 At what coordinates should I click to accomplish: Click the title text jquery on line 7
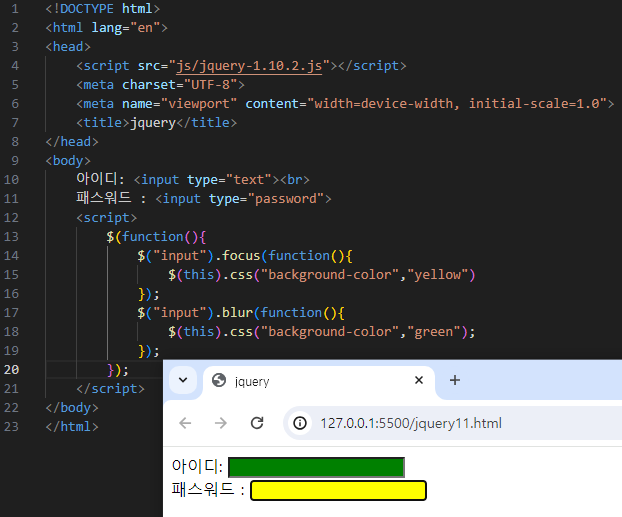coord(153,123)
